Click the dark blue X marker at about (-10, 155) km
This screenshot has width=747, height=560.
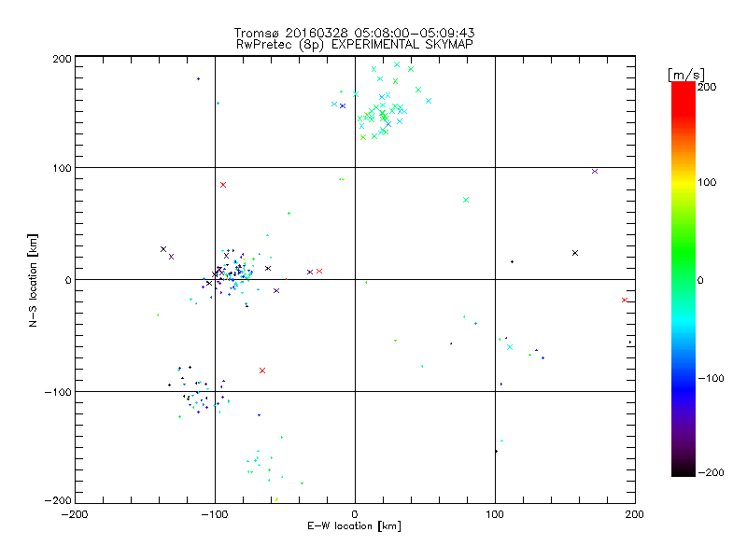coord(343,105)
